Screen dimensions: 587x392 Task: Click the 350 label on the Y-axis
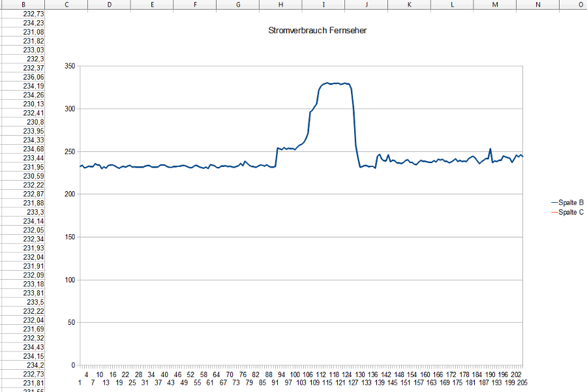[69, 66]
